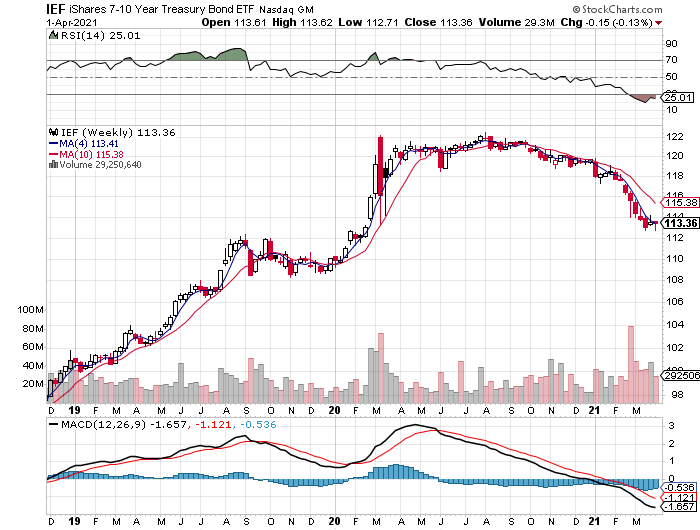Click the '122' price axis label
This screenshot has height=530, width=700.
[674, 137]
